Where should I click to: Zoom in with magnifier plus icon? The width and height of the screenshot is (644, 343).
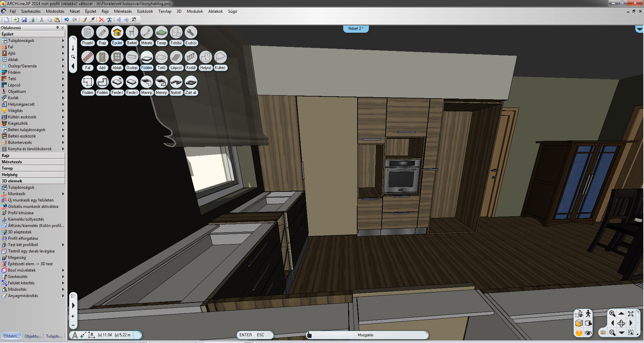[612, 313]
